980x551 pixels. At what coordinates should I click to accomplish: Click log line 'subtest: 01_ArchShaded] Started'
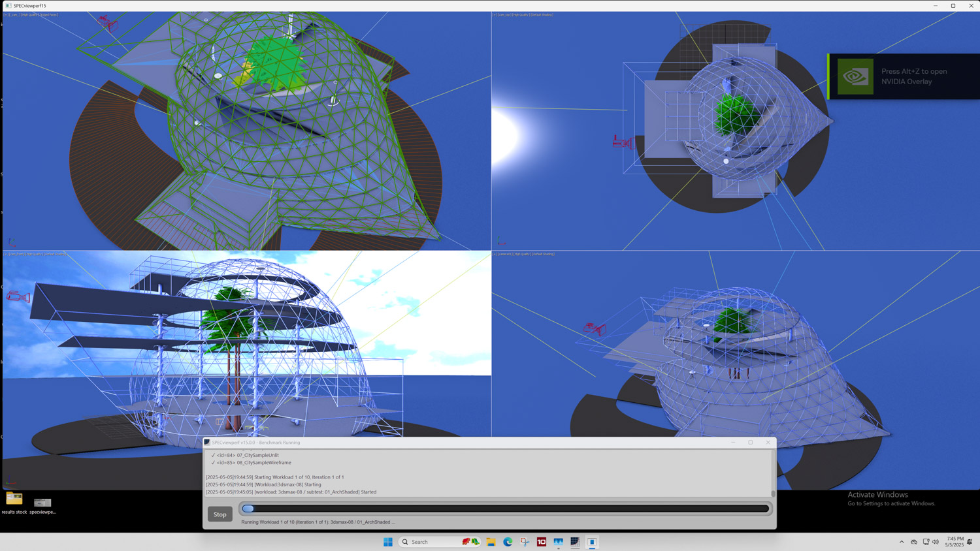pos(291,492)
